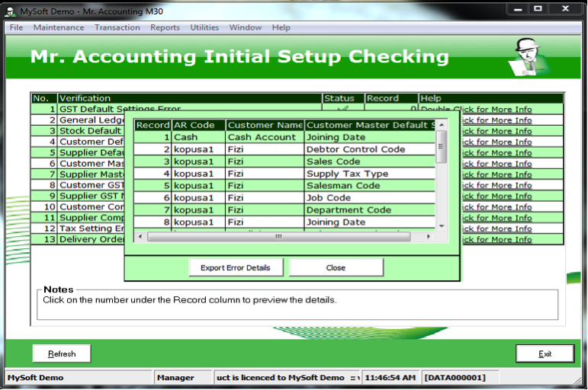
Task: Select the Department Code cell
Action: (x=370, y=209)
